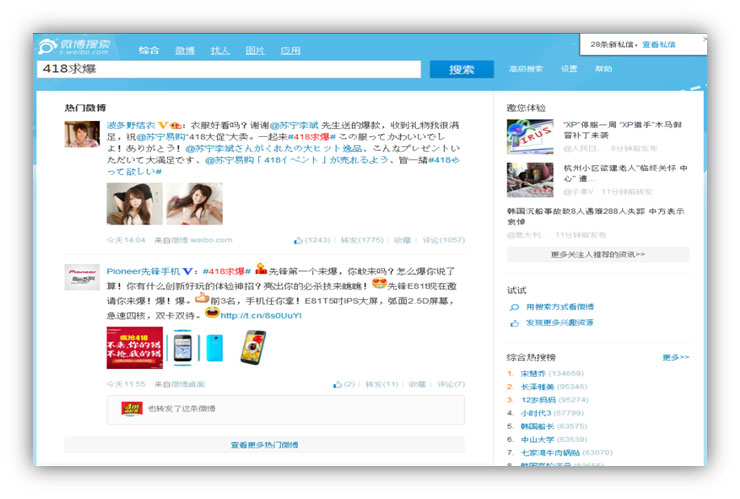Open 波多野结衣 user avatar
Screen dimensions: 740x499
pyautogui.click(x=81, y=137)
